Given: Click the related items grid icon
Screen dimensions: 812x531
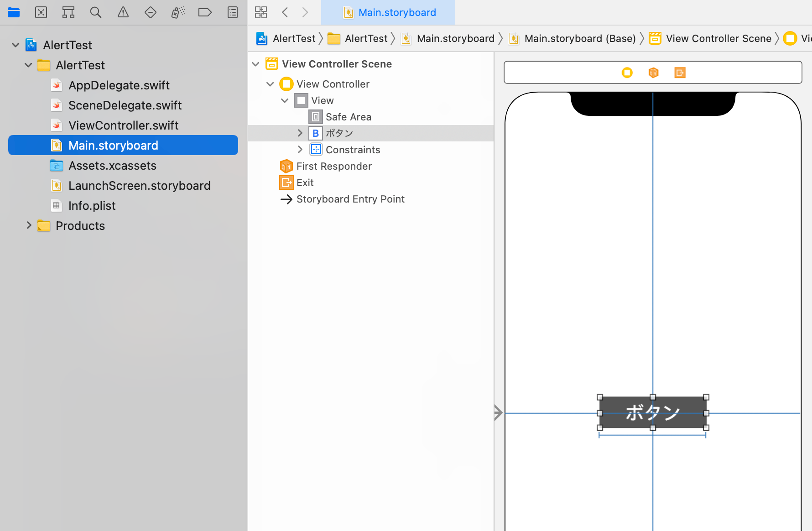Looking at the screenshot, I should pyautogui.click(x=261, y=12).
